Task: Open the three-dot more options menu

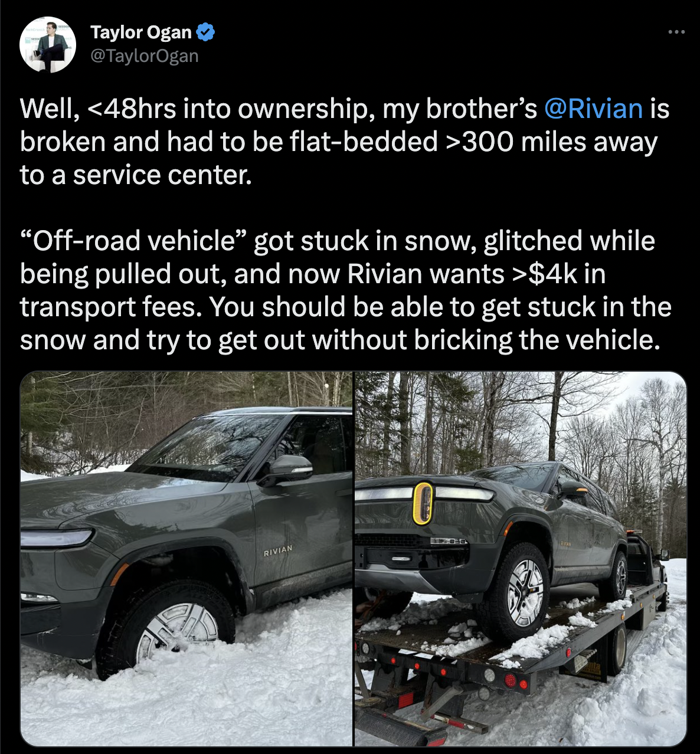Action: [676, 32]
